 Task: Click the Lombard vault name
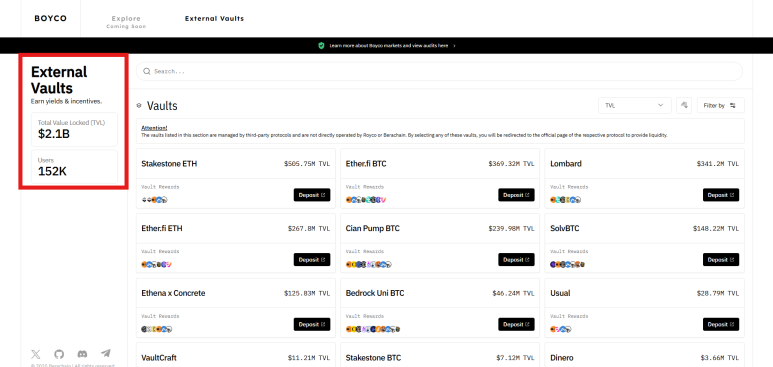point(566,164)
